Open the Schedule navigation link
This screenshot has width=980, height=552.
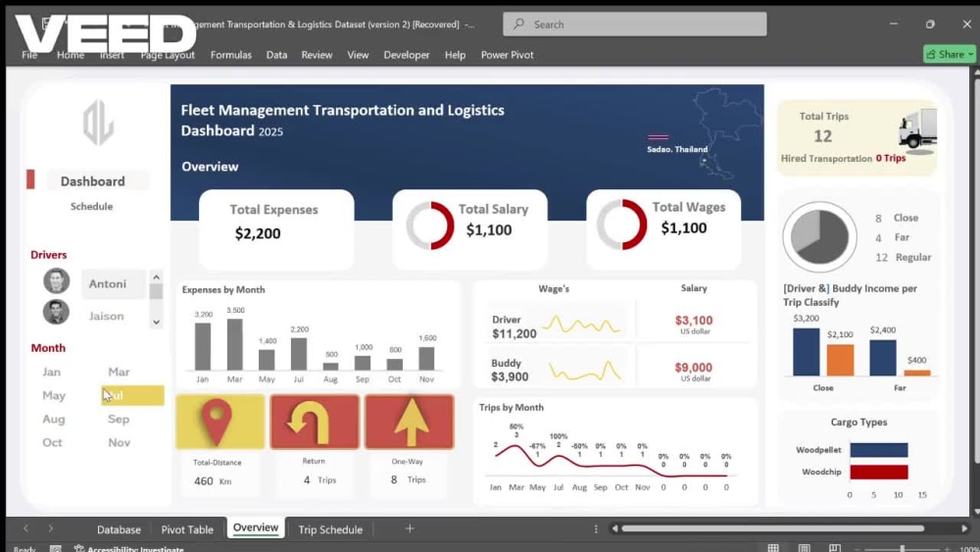pyautogui.click(x=91, y=206)
